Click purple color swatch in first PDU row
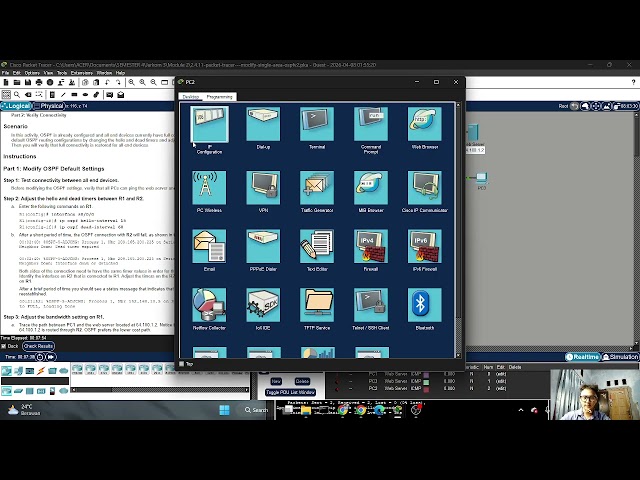 [427, 374]
